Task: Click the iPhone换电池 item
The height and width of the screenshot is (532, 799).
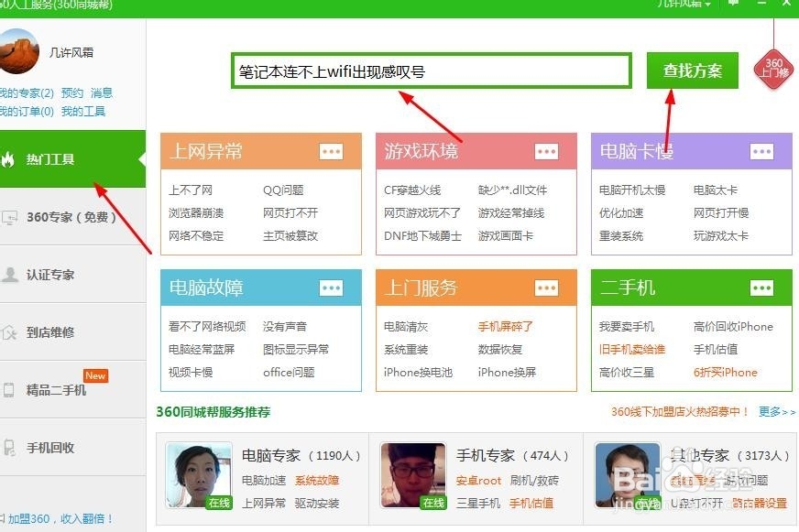Action: click(x=418, y=372)
